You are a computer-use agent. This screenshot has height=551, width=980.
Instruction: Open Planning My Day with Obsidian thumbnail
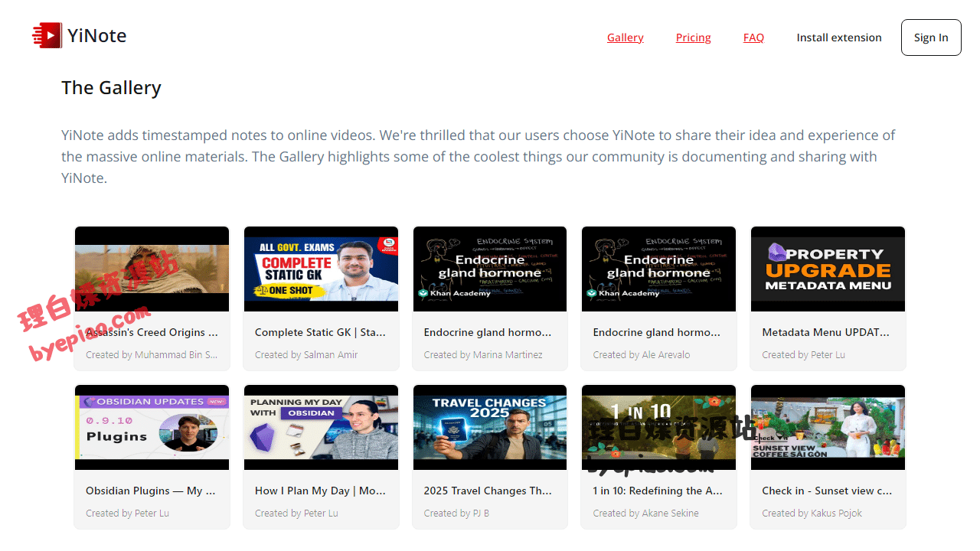point(321,427)
